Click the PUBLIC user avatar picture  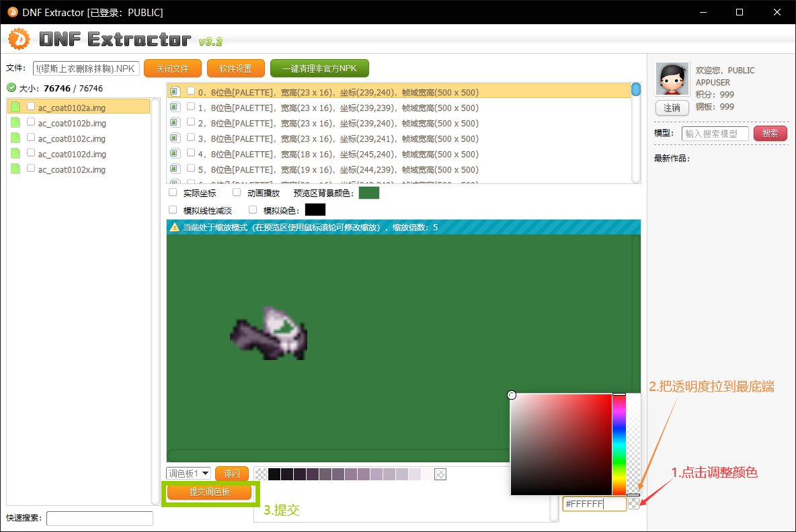click(x=672, y=79)
